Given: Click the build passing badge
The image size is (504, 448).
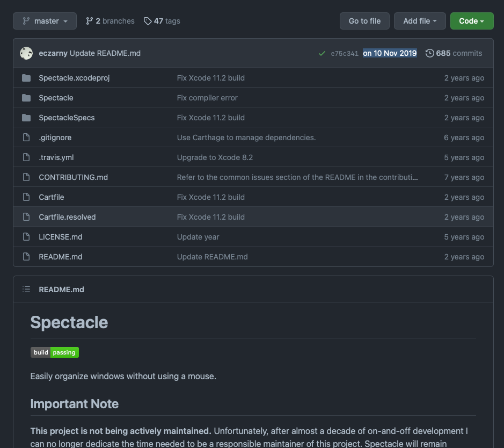Looking at the screenshot, I should tap(55, 352).
